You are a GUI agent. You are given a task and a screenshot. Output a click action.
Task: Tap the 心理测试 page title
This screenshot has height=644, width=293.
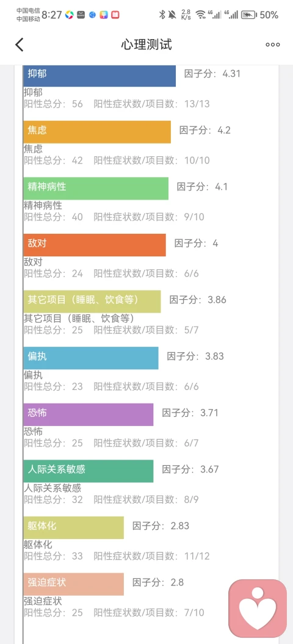(x=146, y=45)
